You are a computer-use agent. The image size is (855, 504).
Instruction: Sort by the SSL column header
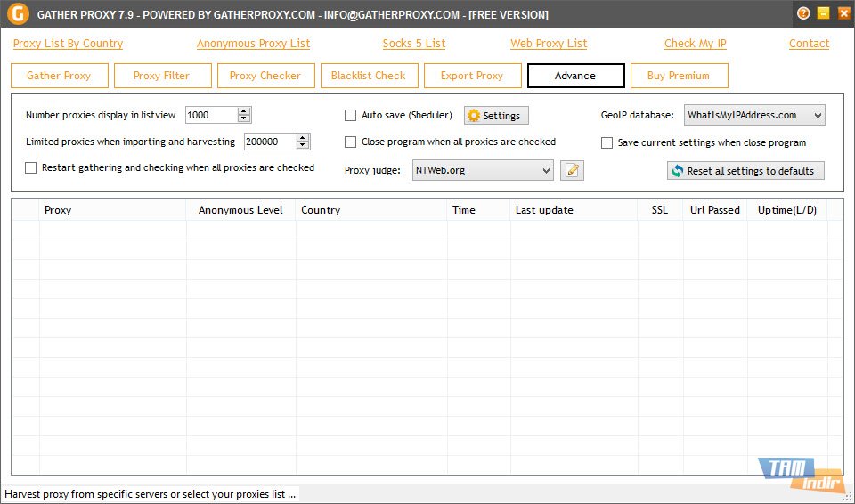click(x=660, y=210)
